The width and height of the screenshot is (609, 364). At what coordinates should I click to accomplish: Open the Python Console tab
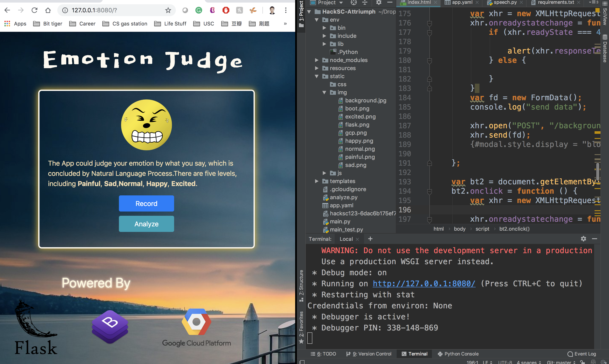point(458,354)
